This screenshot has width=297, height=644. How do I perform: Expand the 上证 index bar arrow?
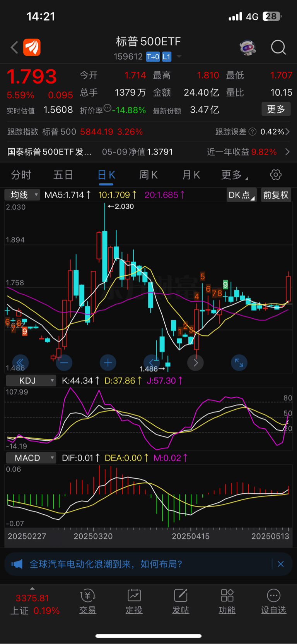(32, 589)
